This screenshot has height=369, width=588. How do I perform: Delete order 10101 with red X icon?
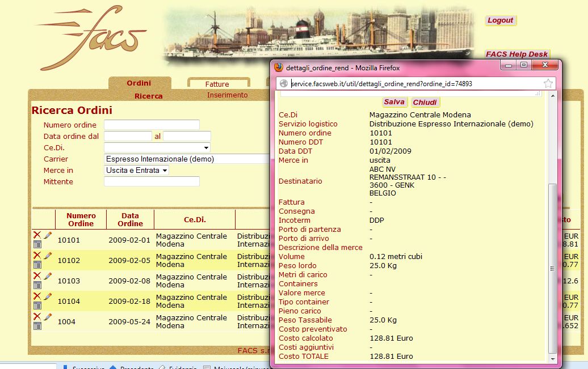37,235
